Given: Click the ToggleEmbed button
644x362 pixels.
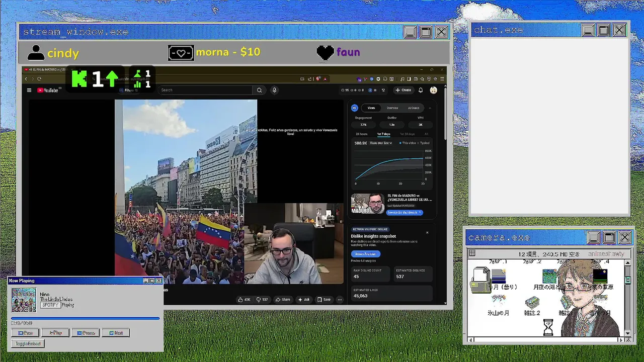Looking at the screenshot, I should [x=28, y=344].
